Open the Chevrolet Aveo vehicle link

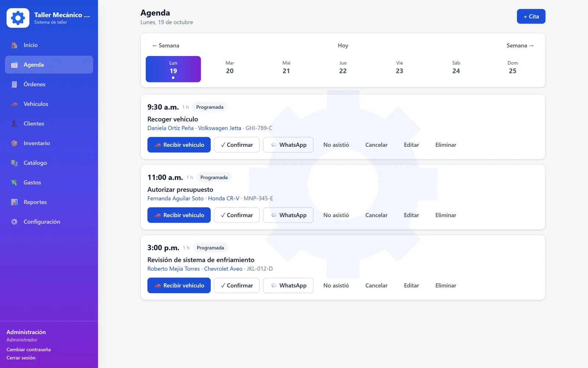pos(223,269)
